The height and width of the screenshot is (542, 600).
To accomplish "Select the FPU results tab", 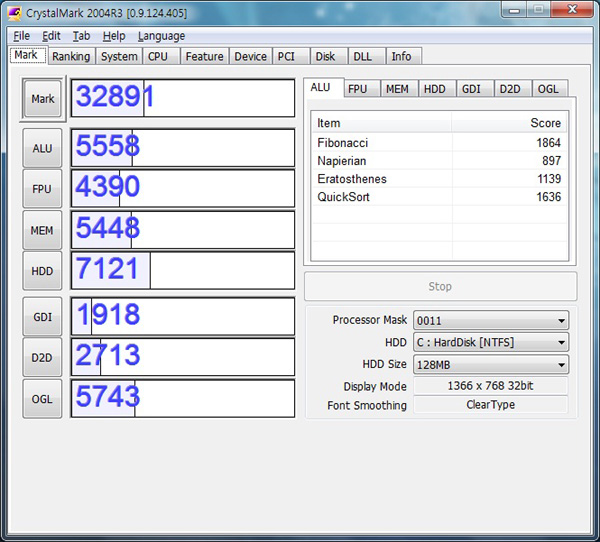I will (x=361, y=89).
